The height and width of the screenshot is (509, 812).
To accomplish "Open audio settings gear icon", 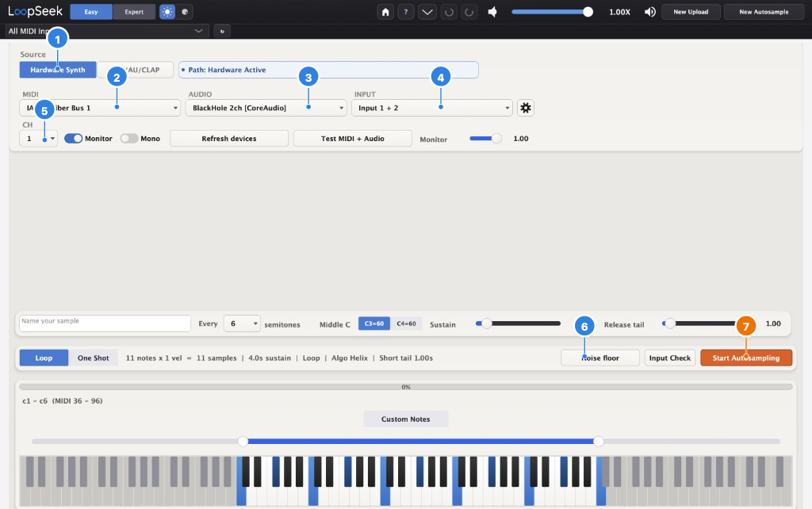I will pos(526,108).
